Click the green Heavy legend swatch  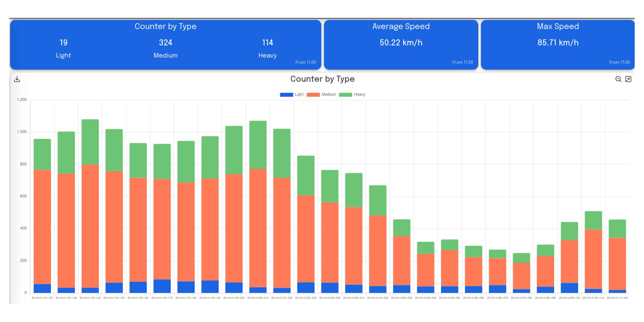345,95
